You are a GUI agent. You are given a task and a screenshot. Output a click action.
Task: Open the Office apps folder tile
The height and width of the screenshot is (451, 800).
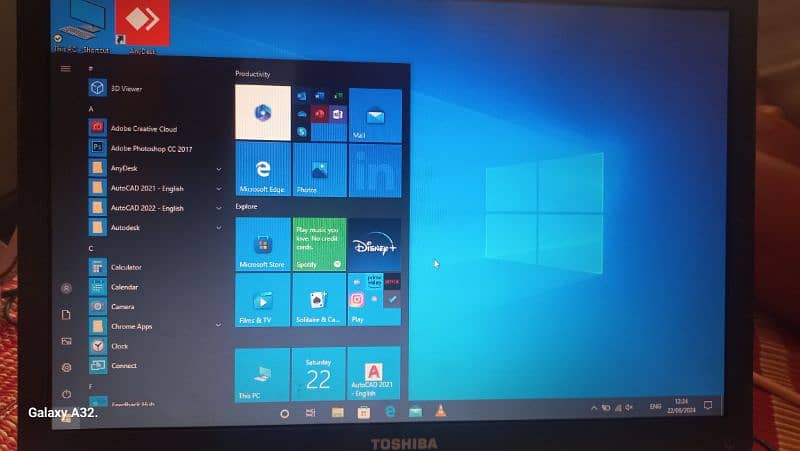tap(319, 114)
